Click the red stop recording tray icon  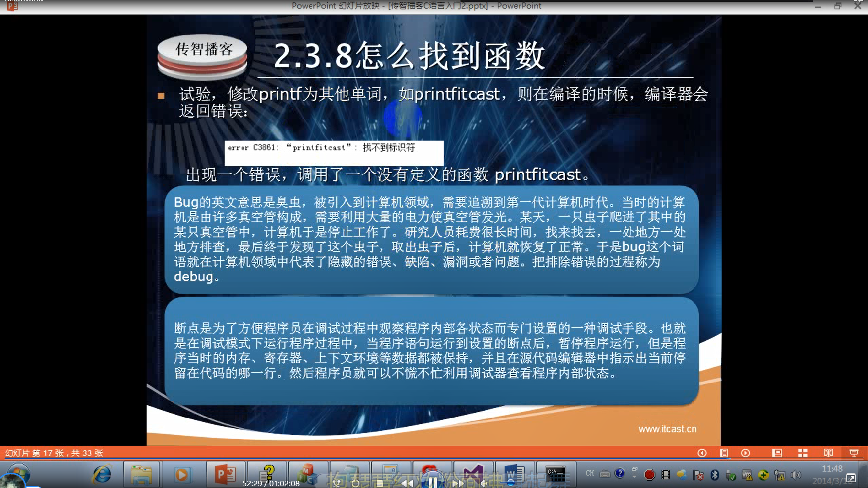(649, 475)
